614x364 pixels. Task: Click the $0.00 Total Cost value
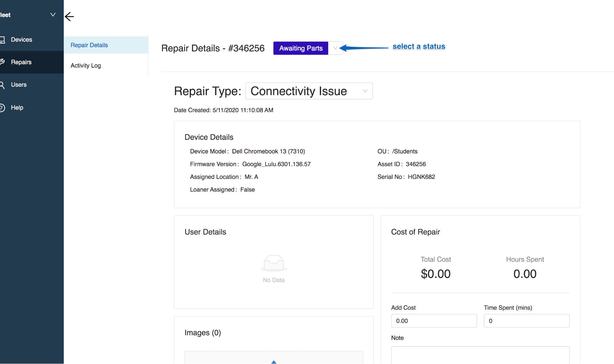[436, 274]
